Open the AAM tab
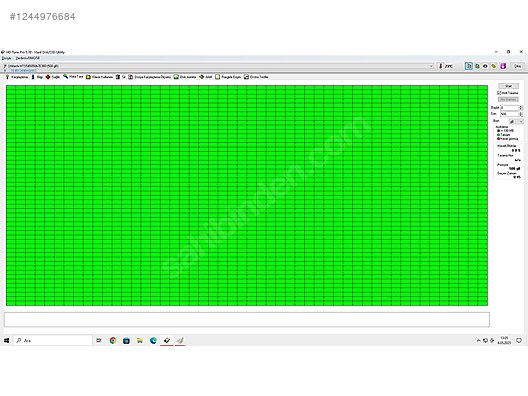 [206, 77]
